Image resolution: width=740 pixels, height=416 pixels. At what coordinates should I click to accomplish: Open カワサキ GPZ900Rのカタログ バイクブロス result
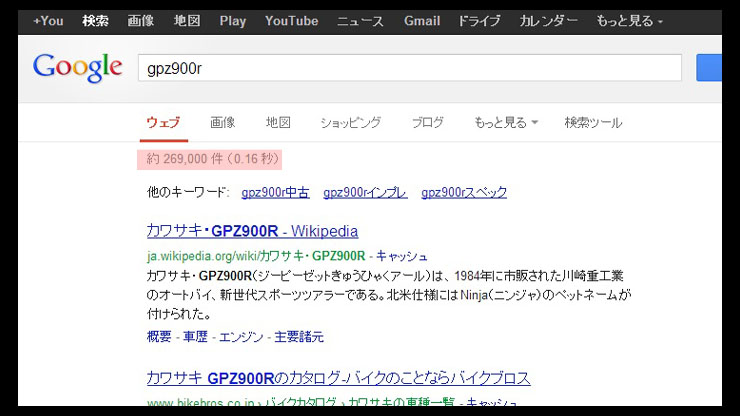tap(338, 378)
